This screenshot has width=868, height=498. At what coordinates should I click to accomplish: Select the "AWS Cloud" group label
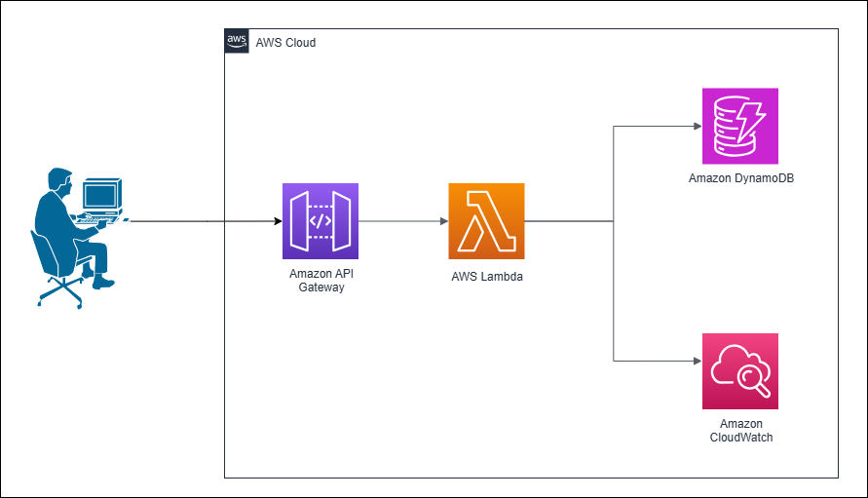tap(285, 43)
